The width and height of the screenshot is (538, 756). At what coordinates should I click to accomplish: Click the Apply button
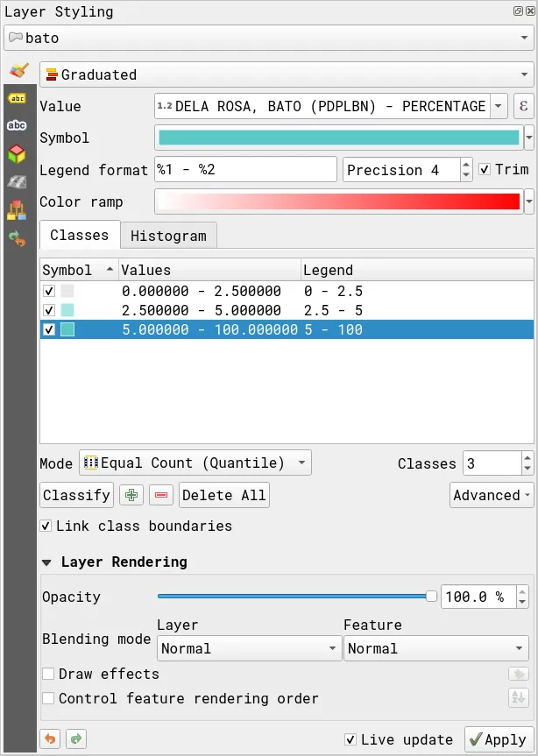(499, 739)
